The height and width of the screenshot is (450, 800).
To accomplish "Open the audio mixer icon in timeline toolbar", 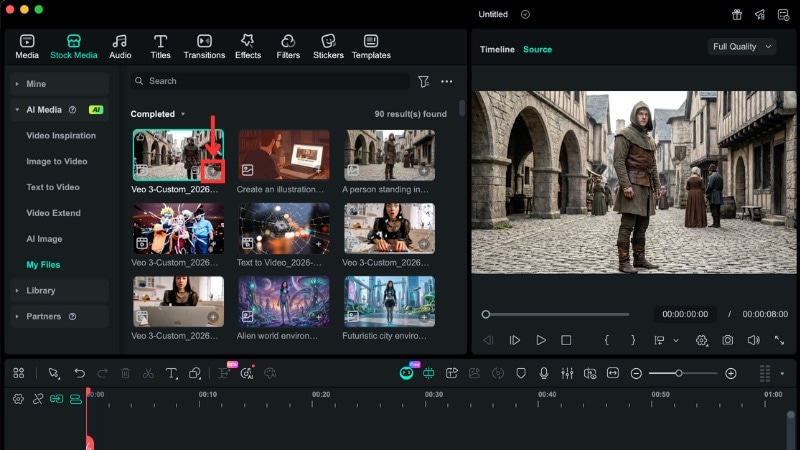I will click(567, 373).
